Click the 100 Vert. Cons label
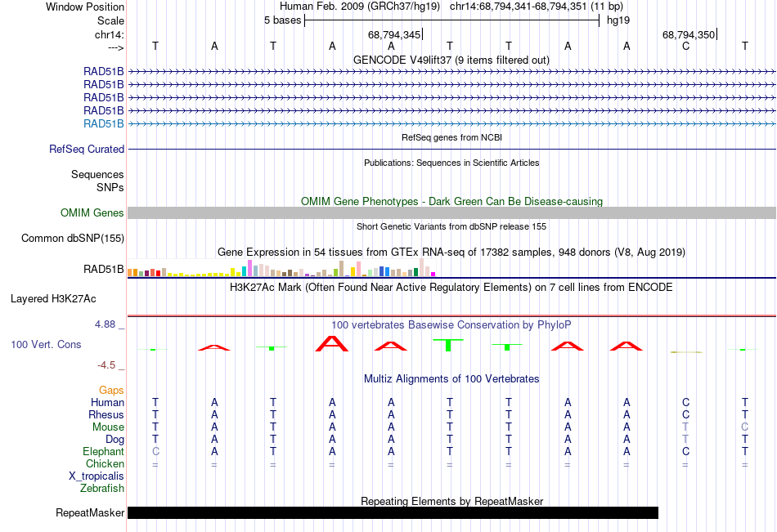Screen dimensions: 777x532 tap(46, 344)
